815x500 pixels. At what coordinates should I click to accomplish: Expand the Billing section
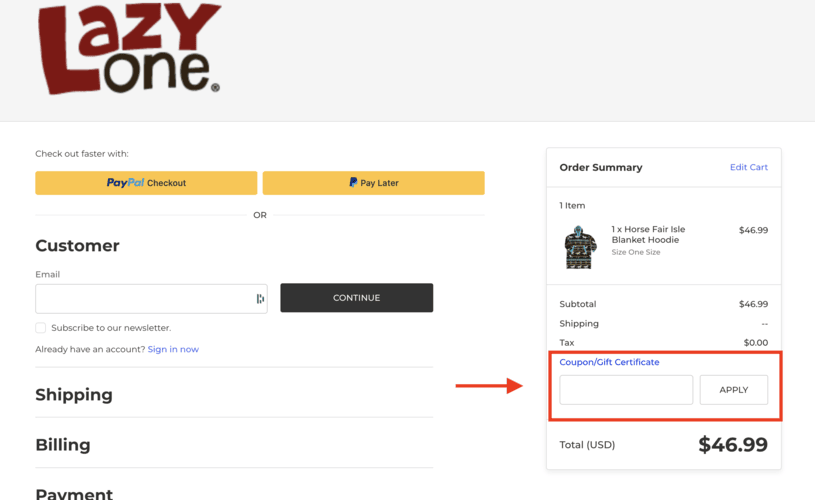click(63, 445)
